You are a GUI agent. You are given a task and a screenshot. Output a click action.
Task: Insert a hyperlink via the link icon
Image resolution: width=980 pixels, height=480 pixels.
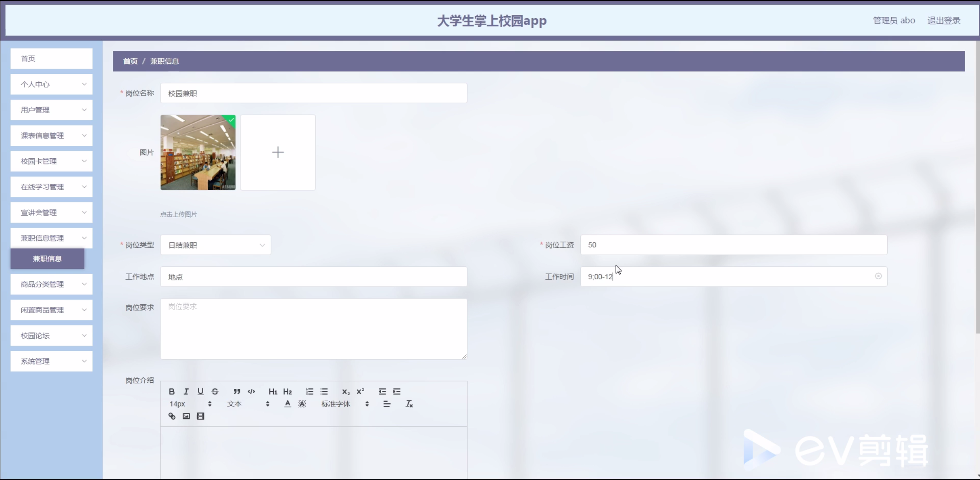[172, 416]
